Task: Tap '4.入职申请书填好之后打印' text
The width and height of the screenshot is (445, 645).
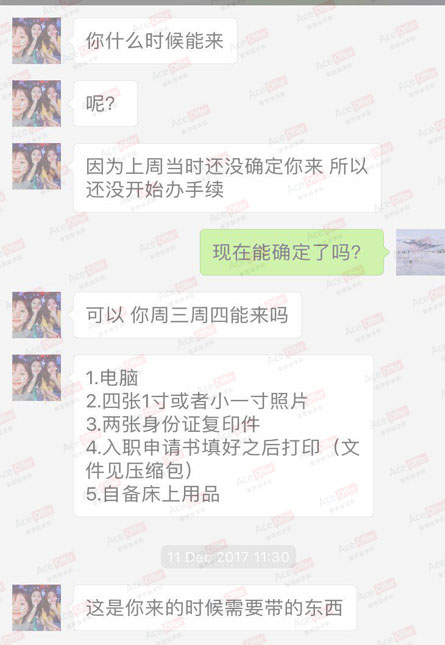Action: (x=203, y=448)
